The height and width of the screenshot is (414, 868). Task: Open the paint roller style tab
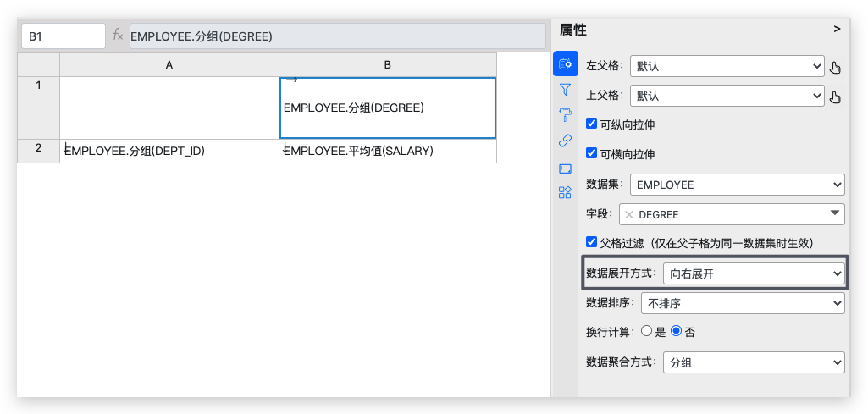(x=565, y=114)
